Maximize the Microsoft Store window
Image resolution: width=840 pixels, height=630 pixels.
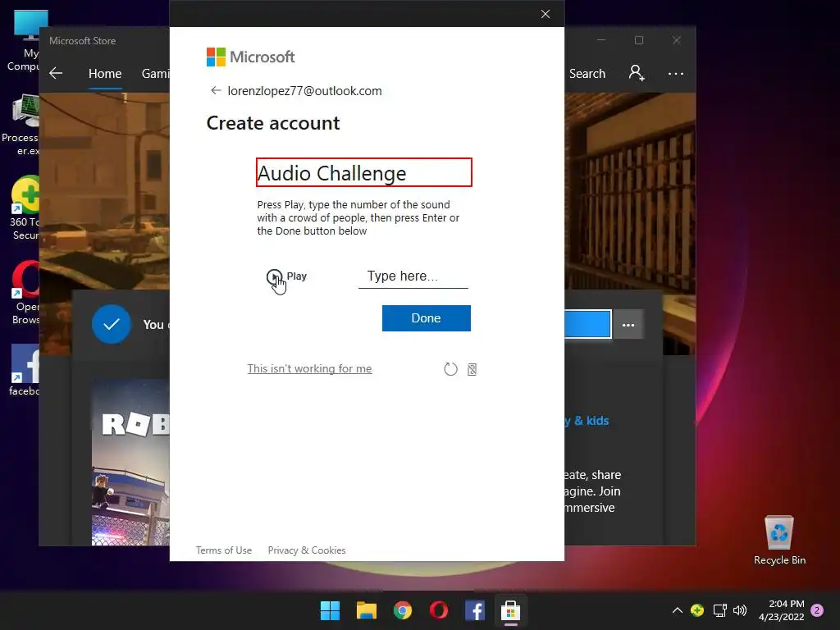pos(638,40)
